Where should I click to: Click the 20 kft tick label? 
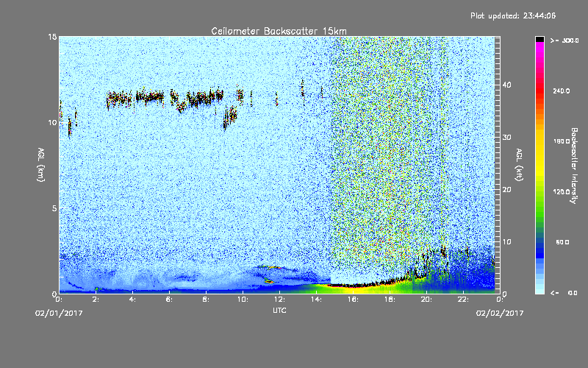(x=506, y=190)
